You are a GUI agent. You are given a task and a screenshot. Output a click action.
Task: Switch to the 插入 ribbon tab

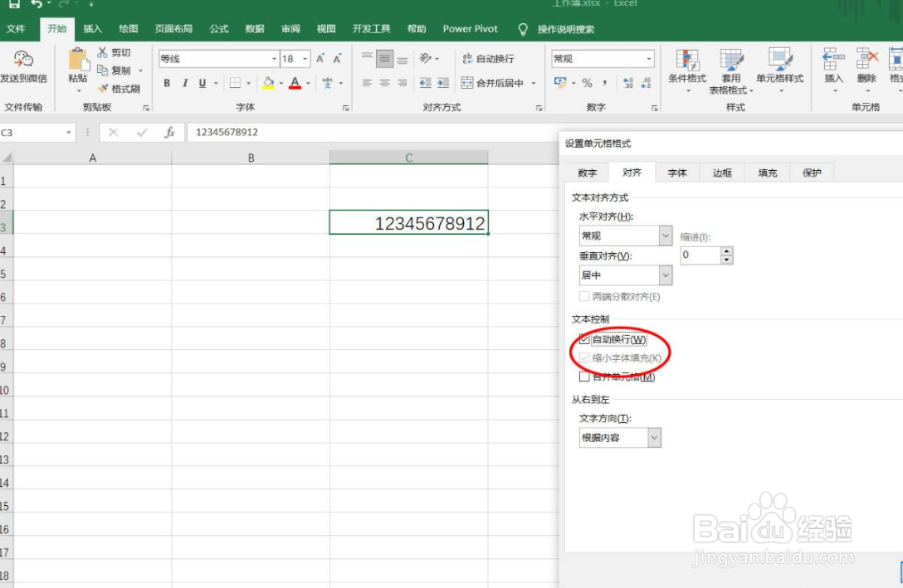point(92,29)
